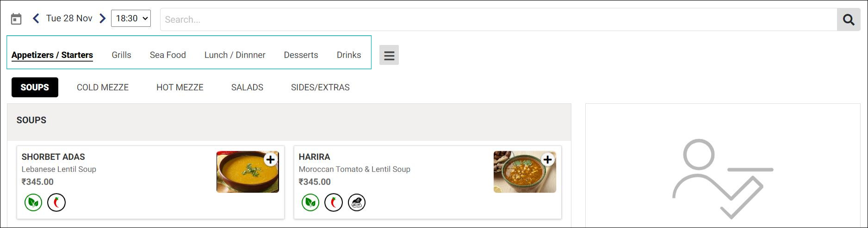Open the 18:30 time dropdown
The height and width of the screenshot is (228, 868).
[131, 19]
